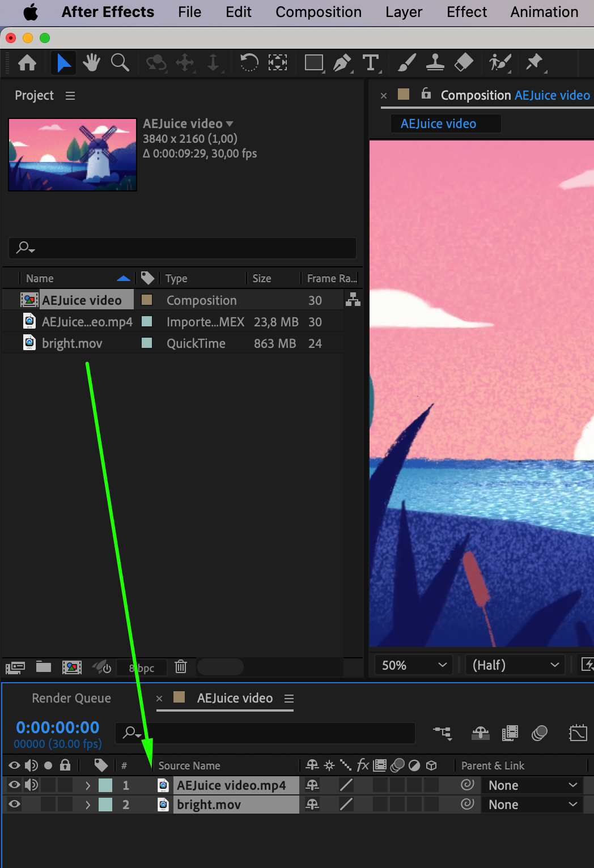Viewport: 594px width, 868px height.
Task: Select the Brush tool
Action: [406, 62]
